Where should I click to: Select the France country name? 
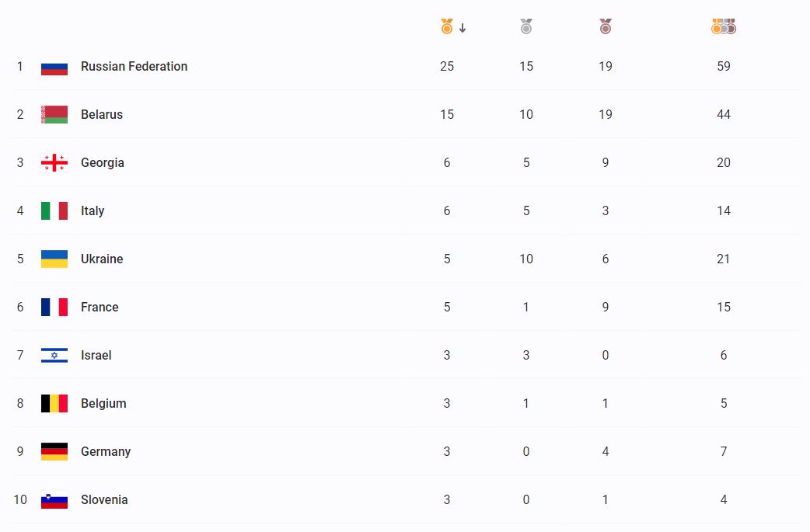[100, 308]
